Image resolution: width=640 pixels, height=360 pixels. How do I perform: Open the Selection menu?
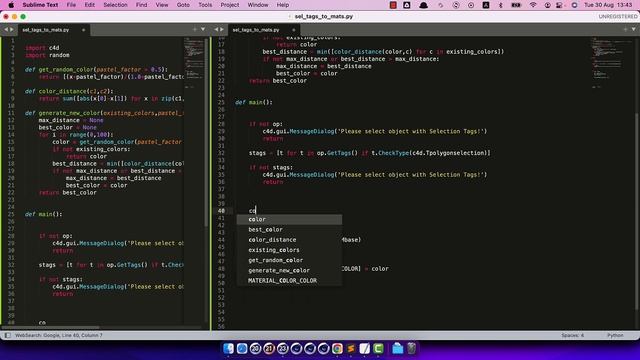[115, 5]
